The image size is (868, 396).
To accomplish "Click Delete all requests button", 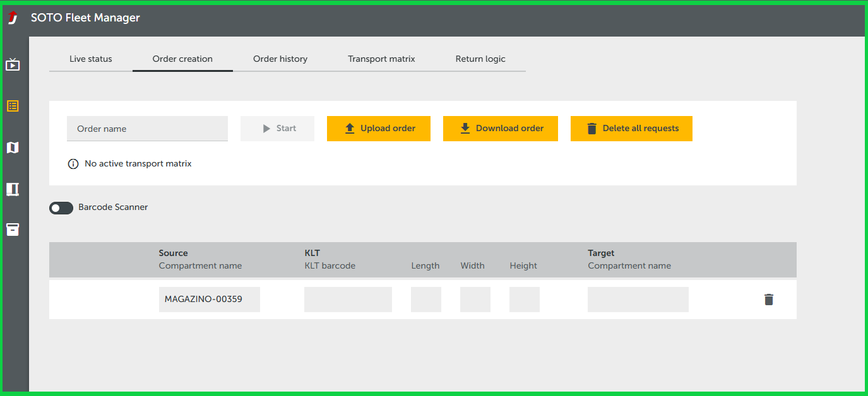I will click(631, 129).
